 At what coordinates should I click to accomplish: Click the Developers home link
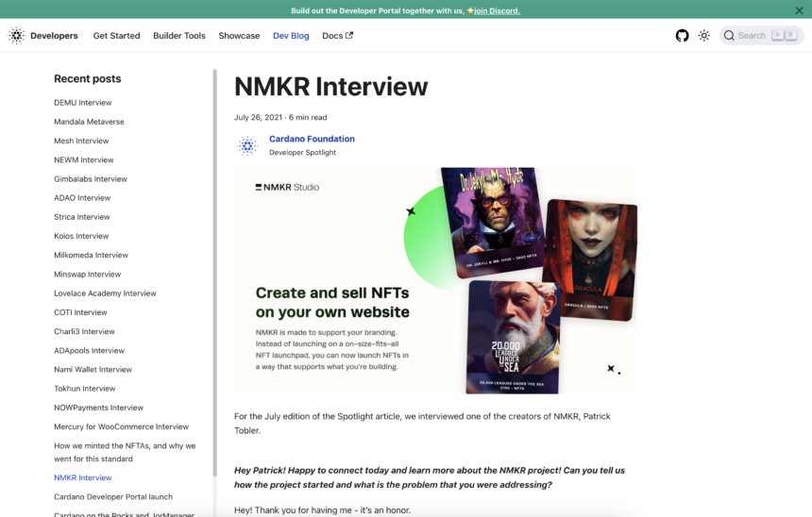coord(55,36)
